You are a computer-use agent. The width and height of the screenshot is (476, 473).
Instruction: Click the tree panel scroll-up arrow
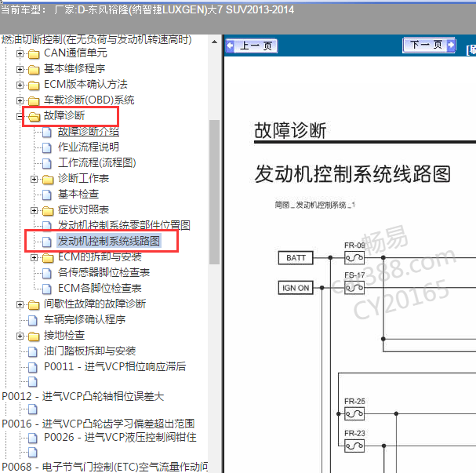pyautogui.click(x=214, y=42)
